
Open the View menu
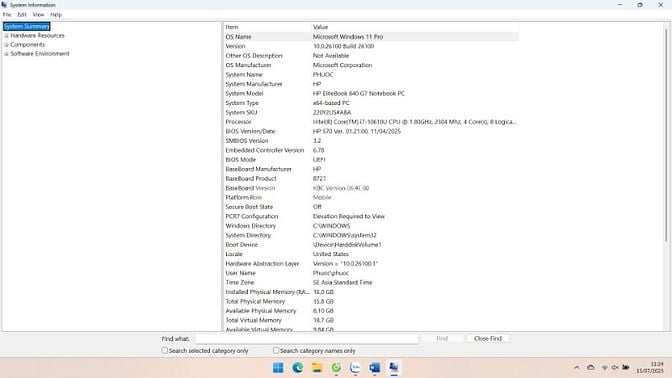pyautogui.click(x=38, y=15)
